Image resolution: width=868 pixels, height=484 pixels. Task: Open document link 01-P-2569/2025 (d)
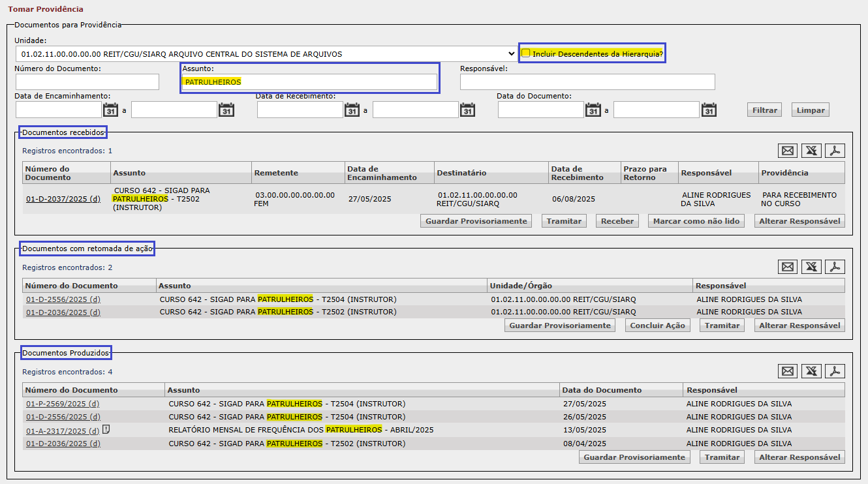[63, 404]
